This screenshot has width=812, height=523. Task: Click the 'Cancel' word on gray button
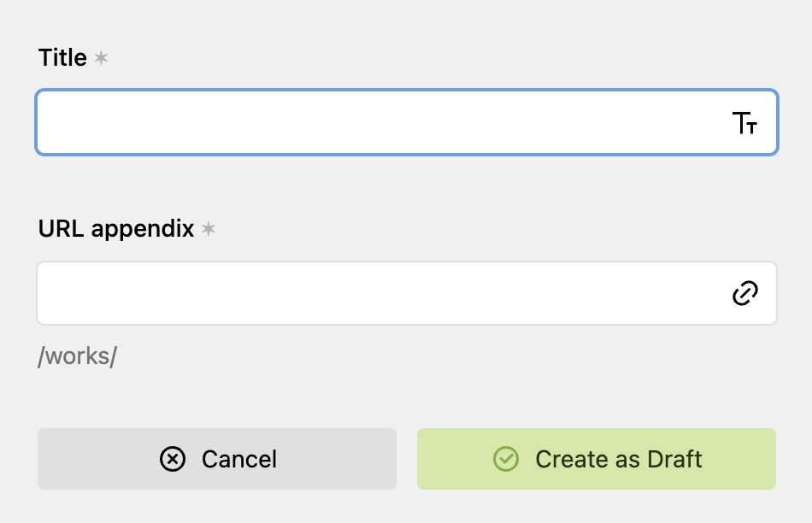tap(239, 460)
